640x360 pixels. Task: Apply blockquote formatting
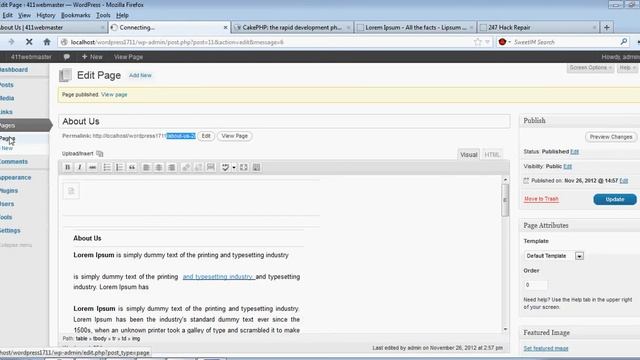pyautogui.click(x=132, y=167)
